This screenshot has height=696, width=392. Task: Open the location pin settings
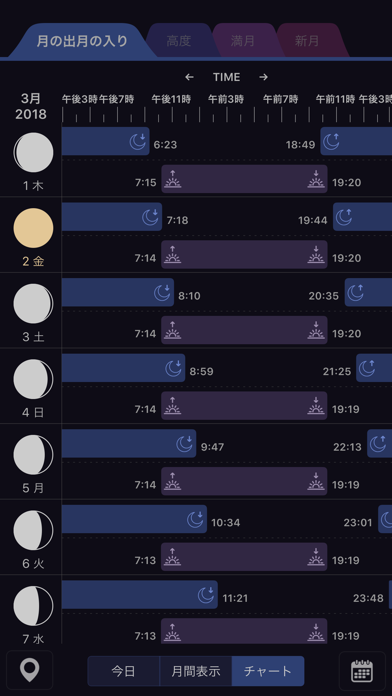click(30, 670)
